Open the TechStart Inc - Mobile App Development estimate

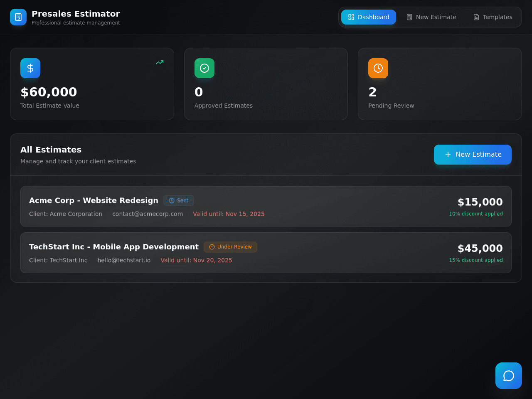click(x=266, y=253)
